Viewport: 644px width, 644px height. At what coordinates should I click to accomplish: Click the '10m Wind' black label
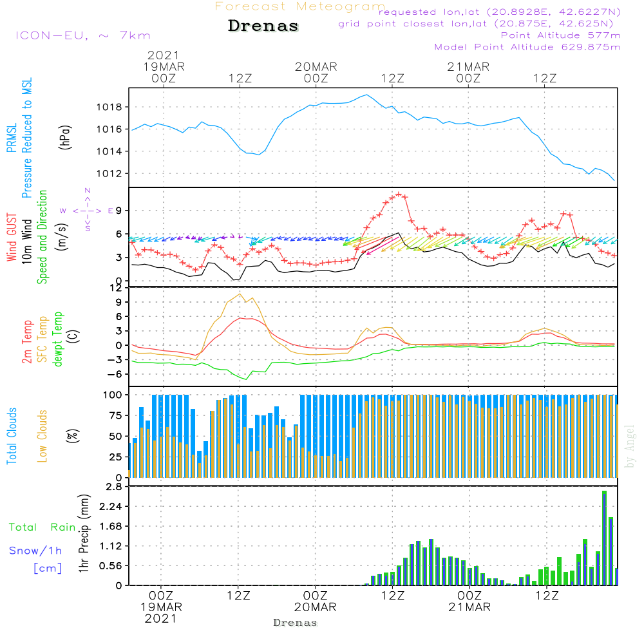click(x=26, y=241)
